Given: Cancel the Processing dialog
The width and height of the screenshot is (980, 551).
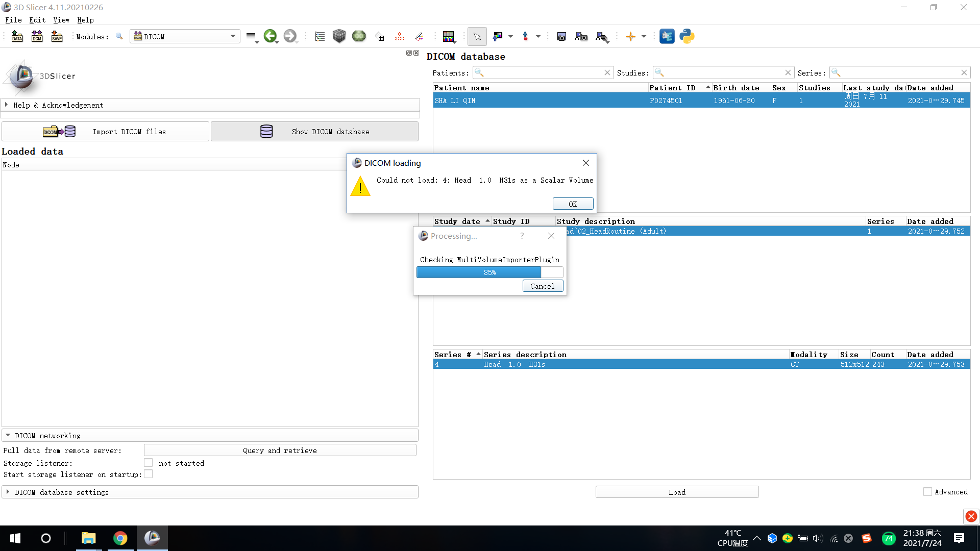Looking at the screenshot, I should tap(542, 286).
